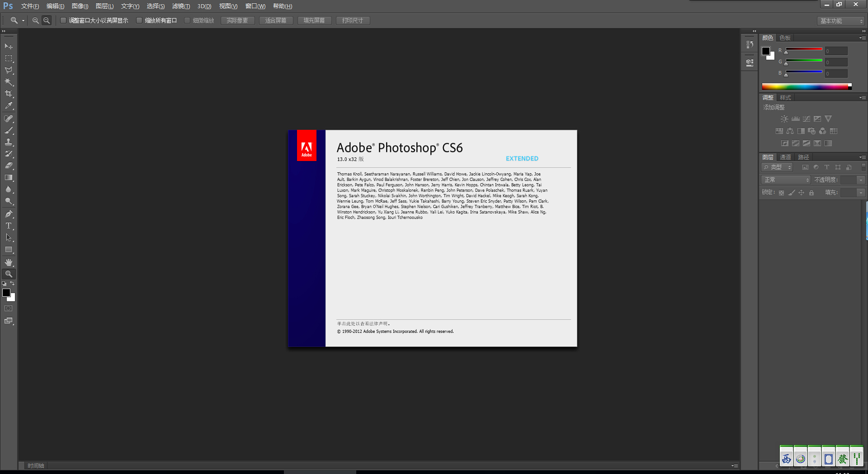The image size is (868, 474).
Task: Open the 基本功能 workspace dropdown
Action: click(841, 21)
